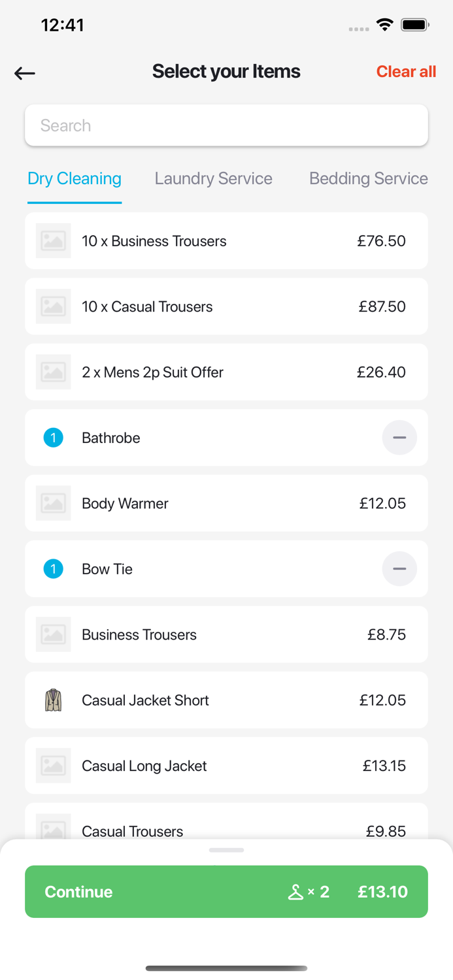Viewport: 453px width, 980px height.
Task: Decrease Bow Tie quantity with minus
Action: (399, 569)
